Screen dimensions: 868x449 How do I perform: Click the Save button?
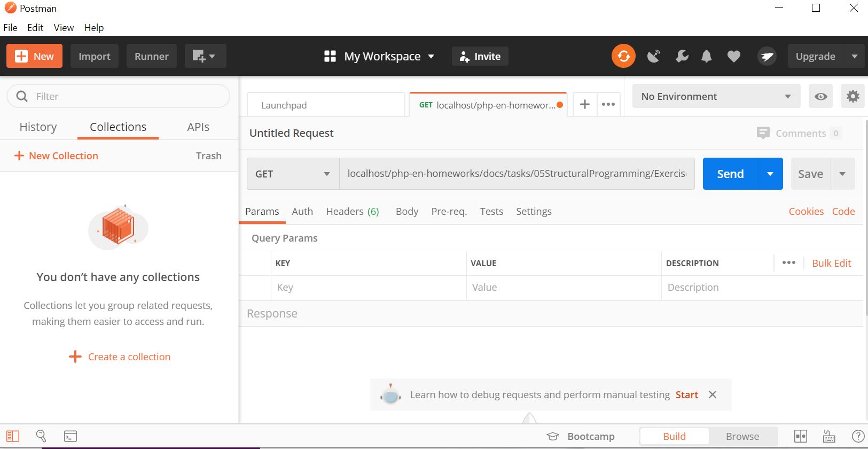click(x=810, y=174)
